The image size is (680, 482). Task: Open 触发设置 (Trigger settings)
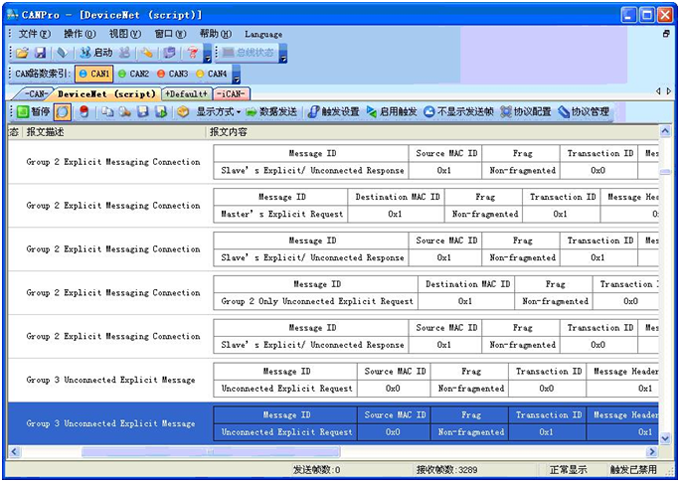point(334,112)
